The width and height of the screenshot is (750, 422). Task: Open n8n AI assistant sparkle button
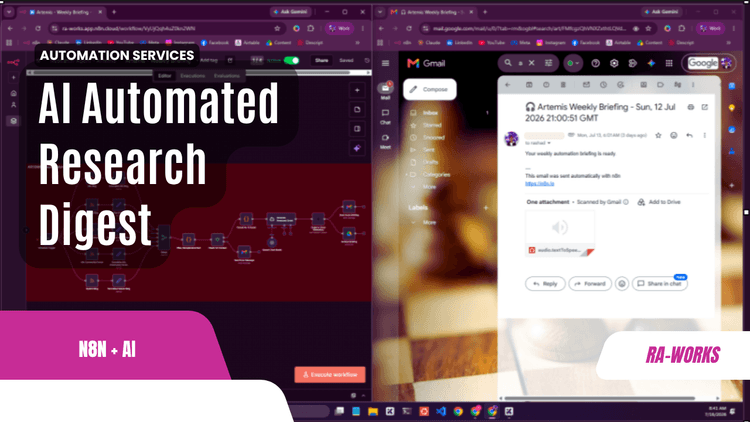click(x=357, y=148)
